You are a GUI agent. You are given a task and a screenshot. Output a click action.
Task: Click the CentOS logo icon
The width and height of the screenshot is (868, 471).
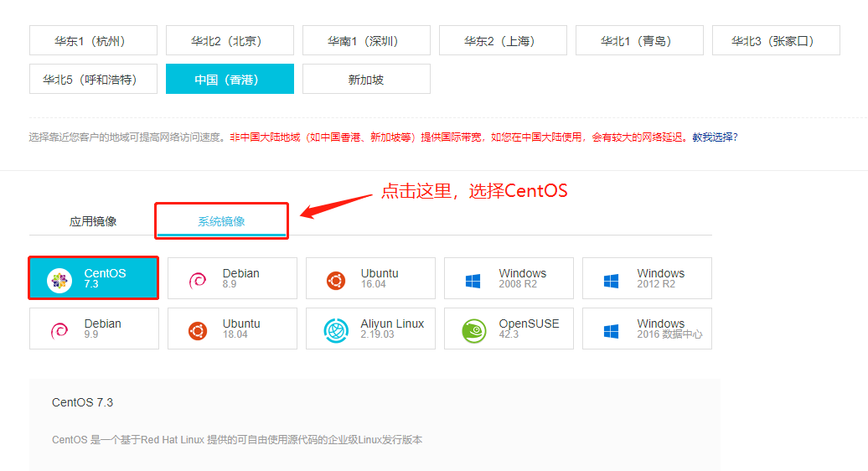coord(59,280)
